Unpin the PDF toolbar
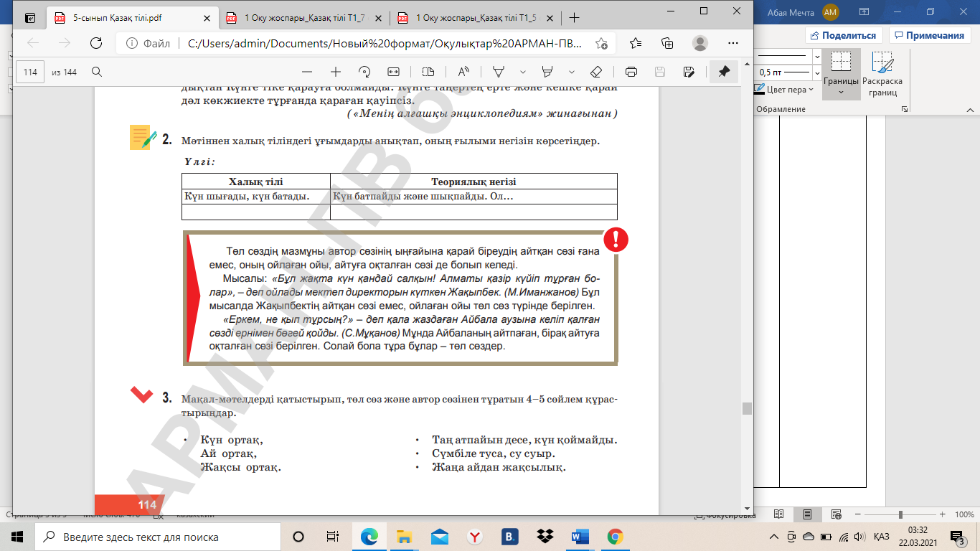This screenshot has width=980, height=551. [x=724, y=72]
